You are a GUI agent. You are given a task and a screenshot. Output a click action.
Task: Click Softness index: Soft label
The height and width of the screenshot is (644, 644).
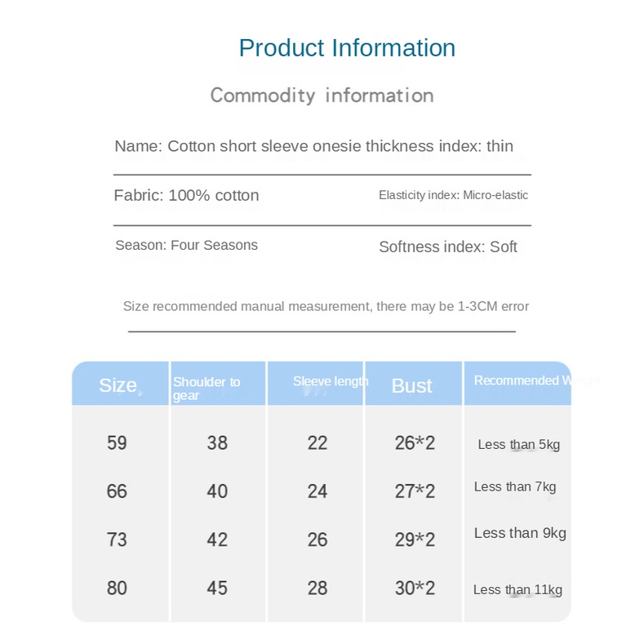click(447, 246)
